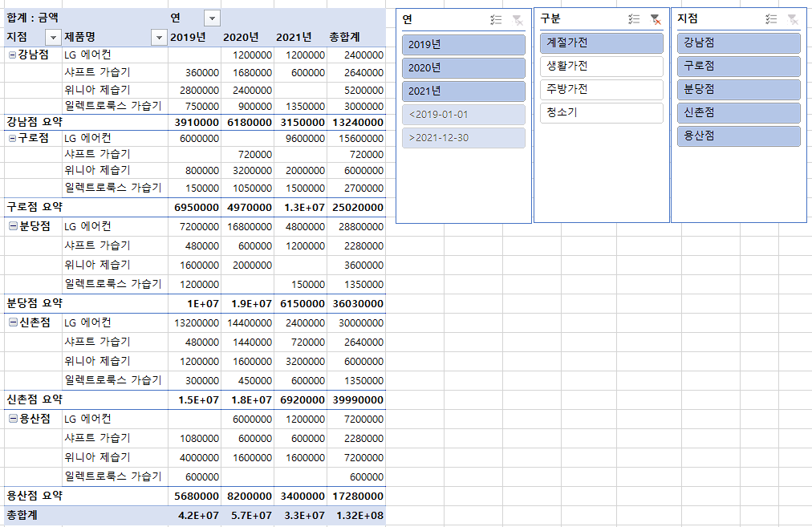The height and width of the screenshot is (527, 812).
Task: Click the 분당점 요약 subtotal row label
Action: click(x=35, y=303)
